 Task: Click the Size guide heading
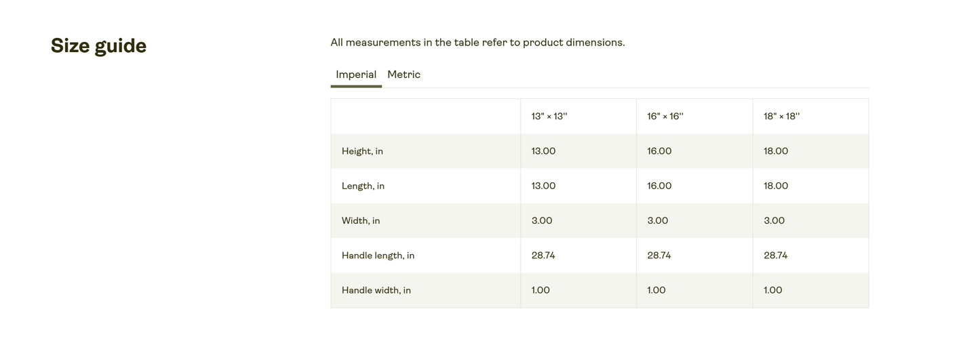(98, 45)
